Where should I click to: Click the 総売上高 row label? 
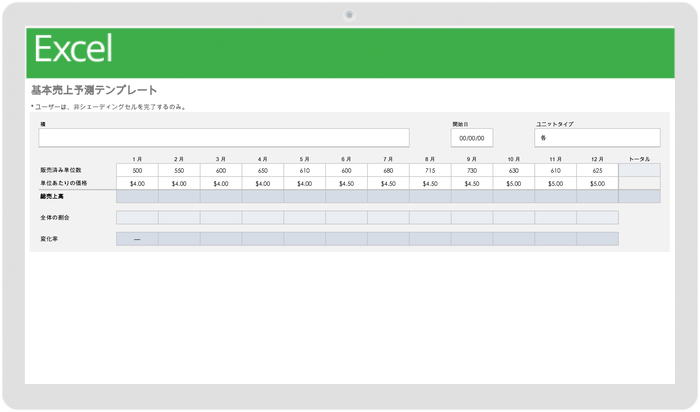[x=52, y=196]
